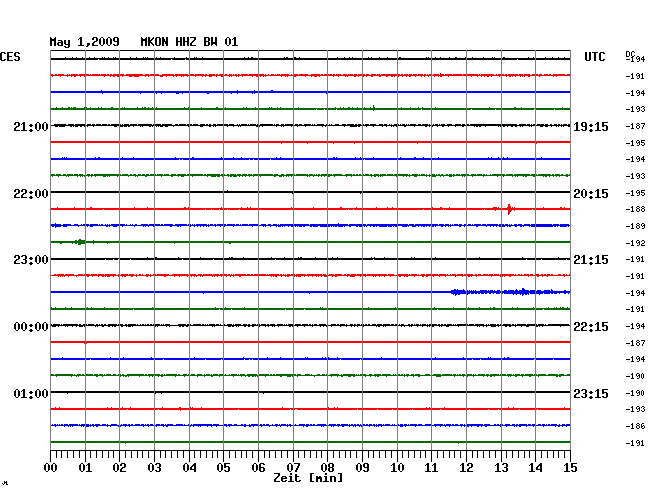The image size is (650, 494).
Task: Select the 23:00 local time label
Action: click(31, 260)
